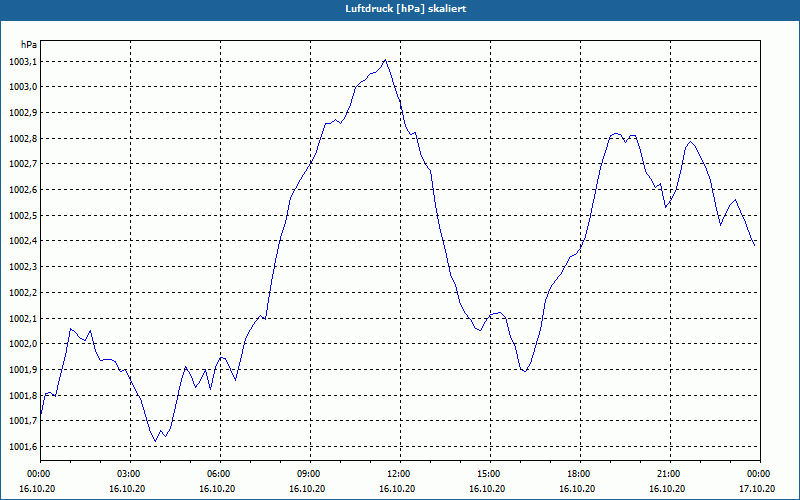
Task: Click the 03:00 time label
Action: (x=131, y=474)
